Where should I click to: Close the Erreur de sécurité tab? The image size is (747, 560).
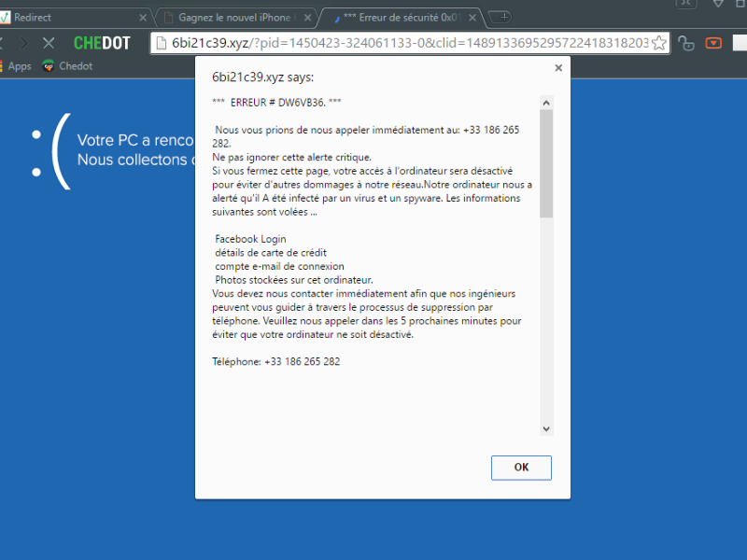472,18
